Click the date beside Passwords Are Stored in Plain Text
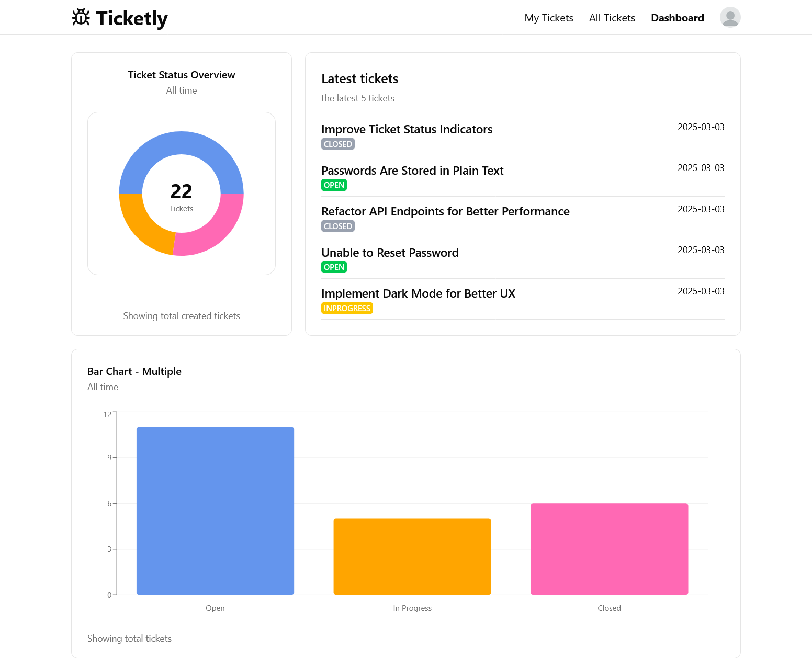 click(x=701, y=168)
